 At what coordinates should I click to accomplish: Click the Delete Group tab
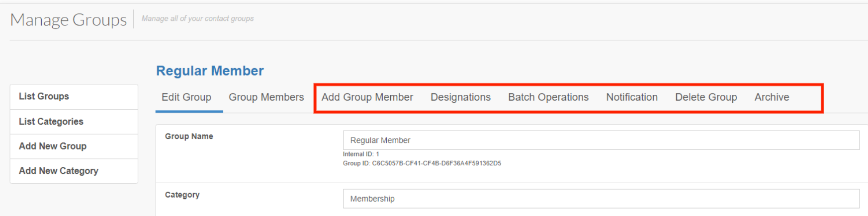705,97
